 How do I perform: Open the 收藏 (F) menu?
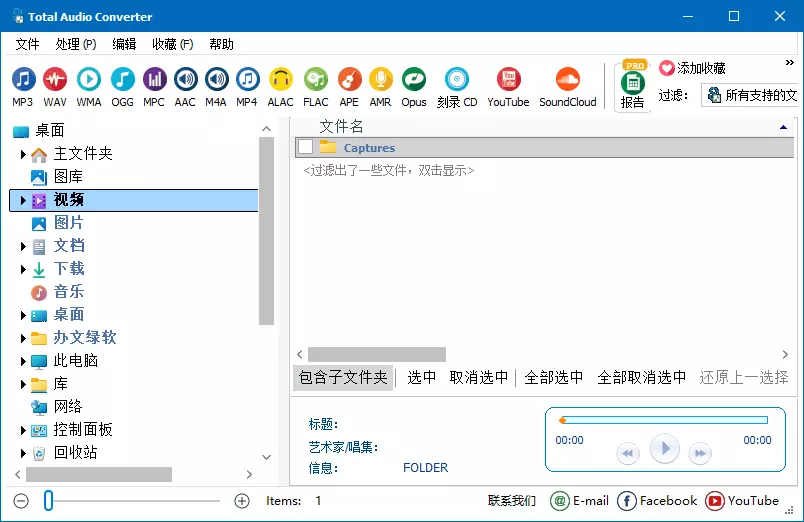point(172,44)
